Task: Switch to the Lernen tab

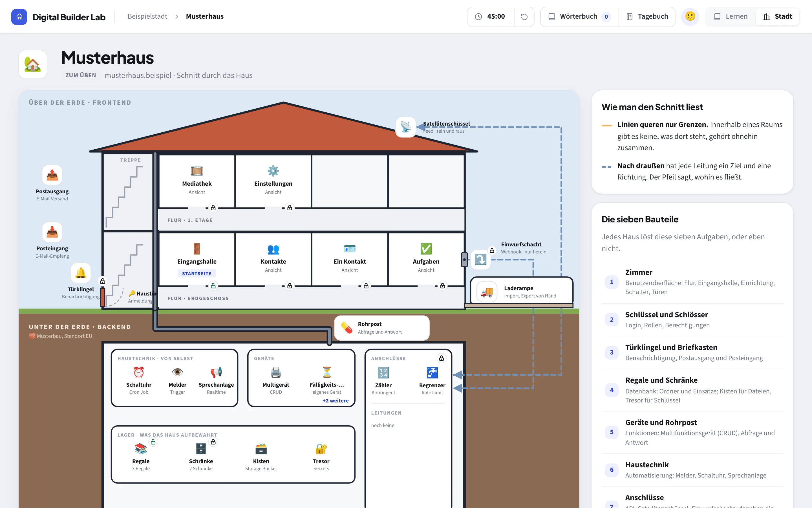Action: (731, 16)
